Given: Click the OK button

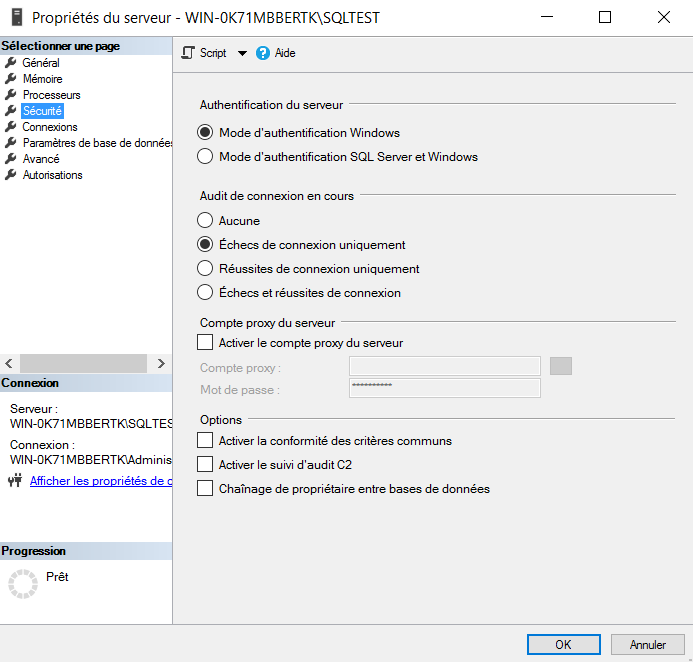Looking at the screenshot, I should (563, 644).
